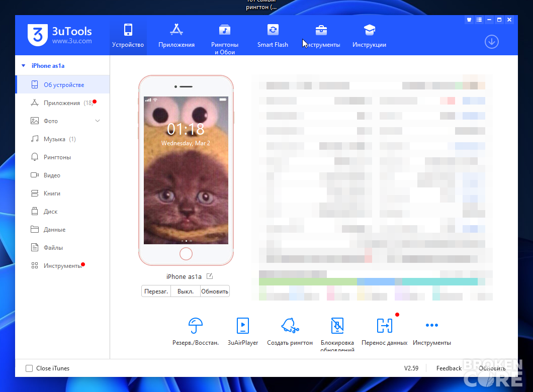Click Обновить in the status bar

point(492,368)
